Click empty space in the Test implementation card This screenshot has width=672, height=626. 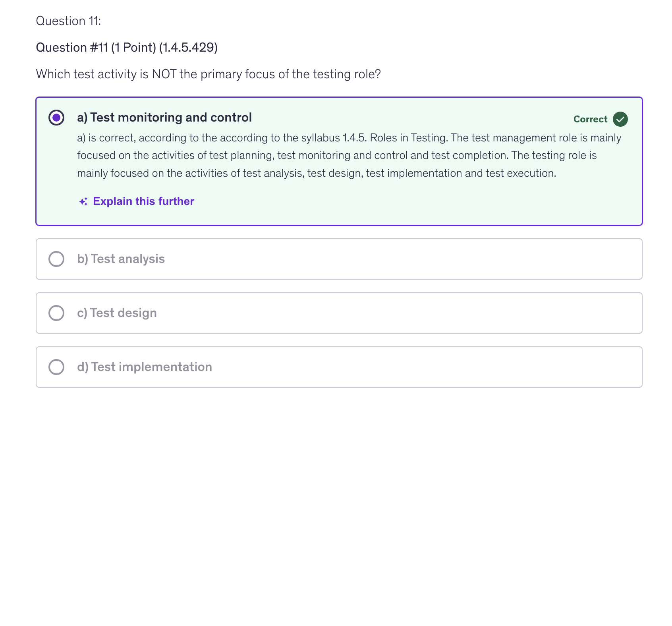pos(397,367)
